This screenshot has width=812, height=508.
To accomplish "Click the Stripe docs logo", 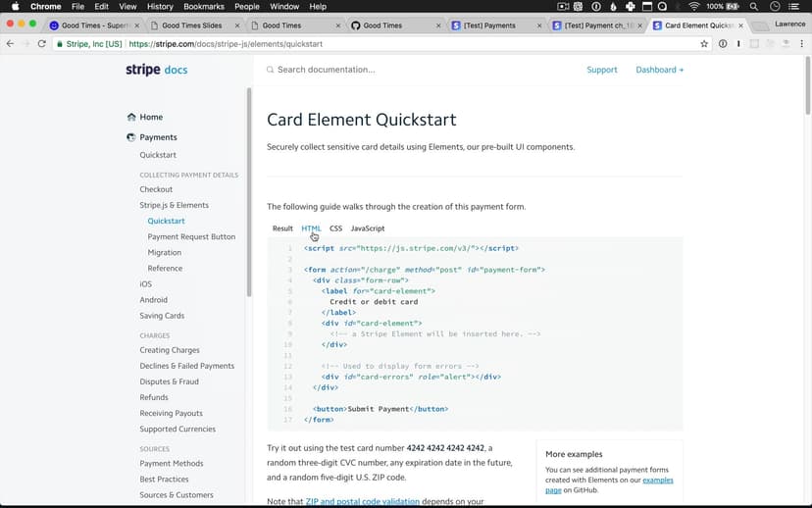I will [156, 70].
